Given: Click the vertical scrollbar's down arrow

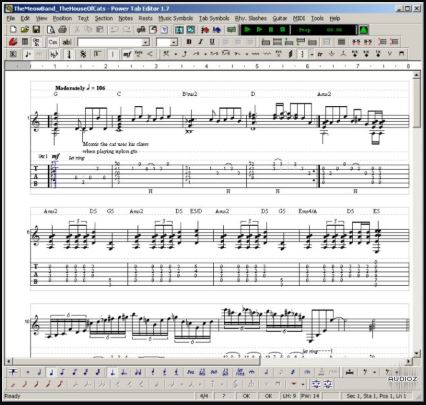Looking at the screenshot, I should 416,353.
